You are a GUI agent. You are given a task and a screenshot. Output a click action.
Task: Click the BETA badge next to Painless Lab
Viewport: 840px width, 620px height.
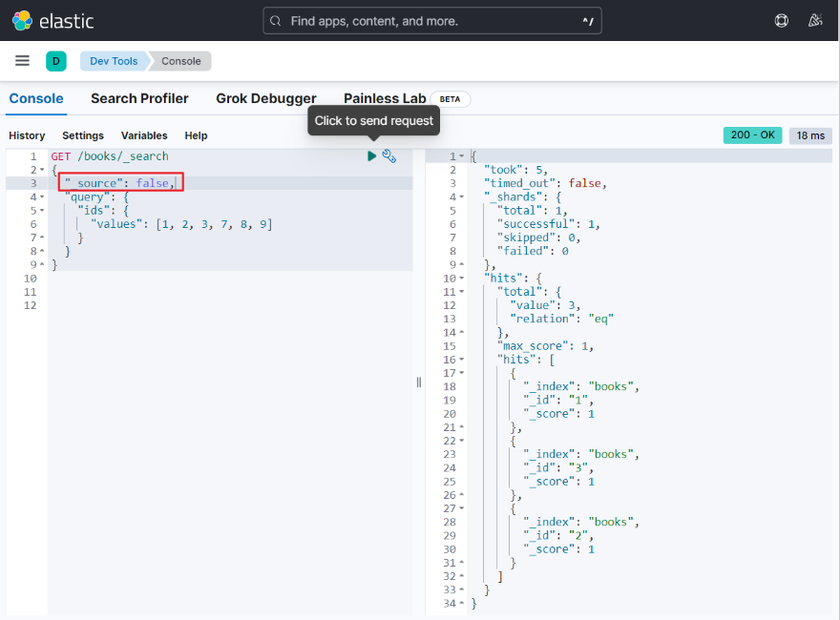click(x=450, y=99)
